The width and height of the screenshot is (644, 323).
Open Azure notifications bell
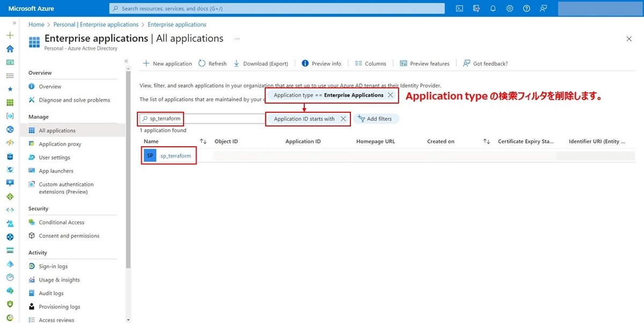[x=493, y=8]
